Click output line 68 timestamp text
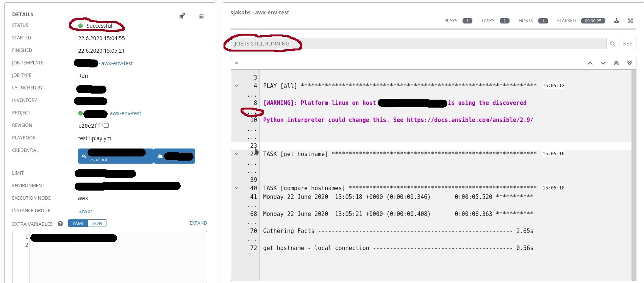 click(398, 214)
